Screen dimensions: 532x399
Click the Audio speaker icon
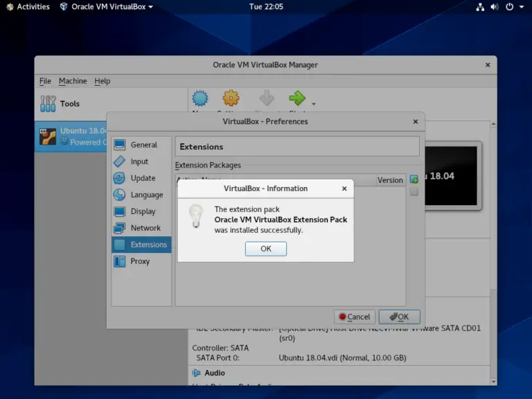tap(196, 373)
